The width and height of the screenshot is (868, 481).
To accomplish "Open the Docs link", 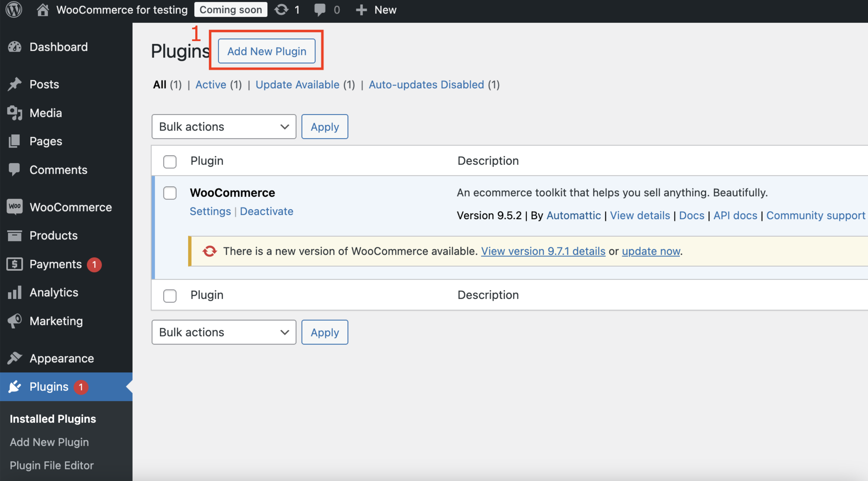I will coord(691,215).
